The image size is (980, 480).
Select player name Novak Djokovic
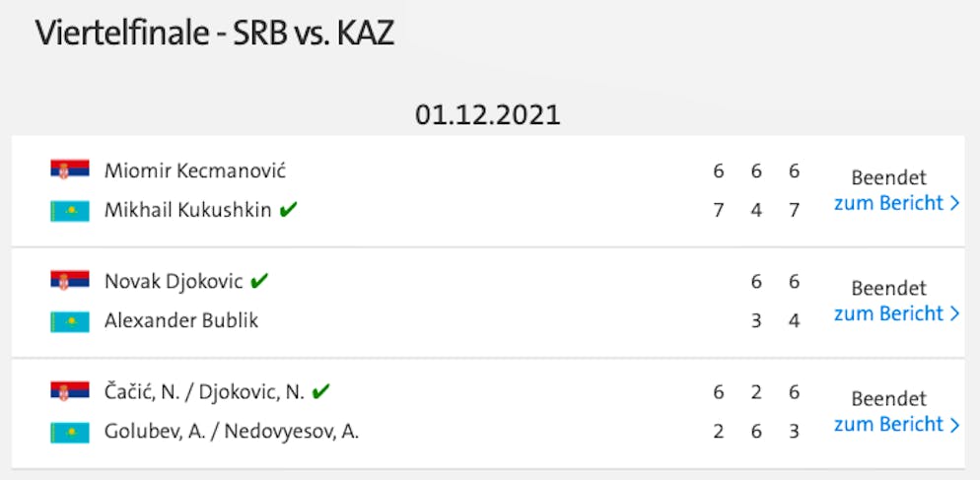pyautogui.click(x=174, y=281)
